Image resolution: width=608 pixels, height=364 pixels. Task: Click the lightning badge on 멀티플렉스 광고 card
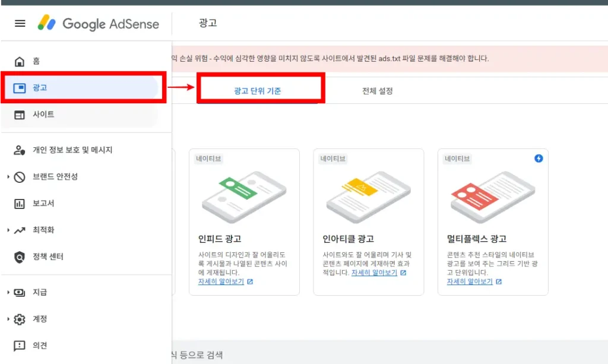(539, 159)
